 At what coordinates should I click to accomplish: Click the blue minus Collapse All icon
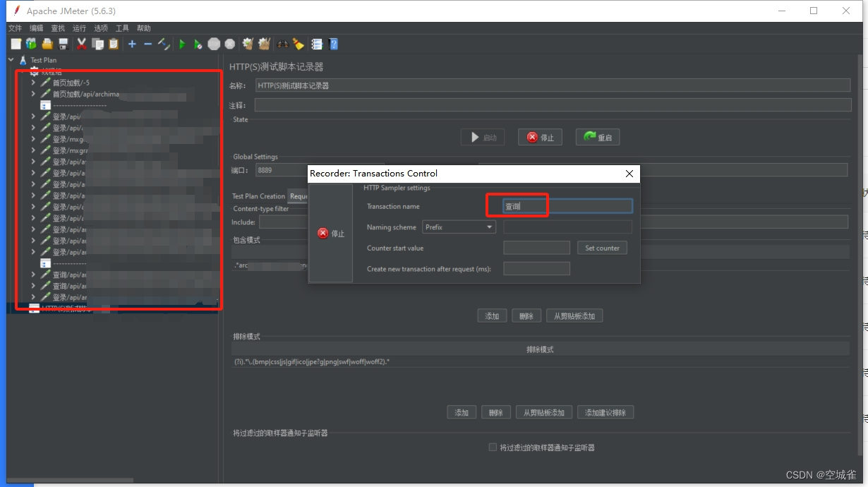click(147, 44)
